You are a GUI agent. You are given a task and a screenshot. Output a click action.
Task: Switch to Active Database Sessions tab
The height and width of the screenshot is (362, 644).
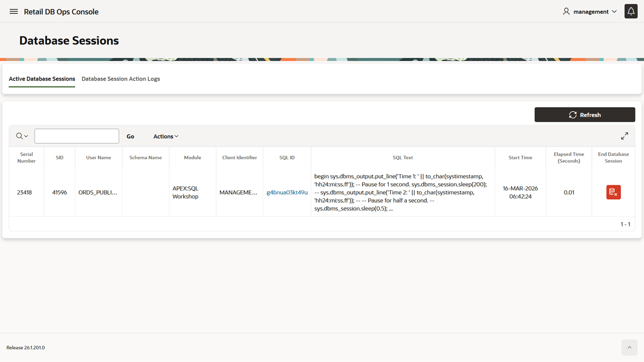pos(42,79)
